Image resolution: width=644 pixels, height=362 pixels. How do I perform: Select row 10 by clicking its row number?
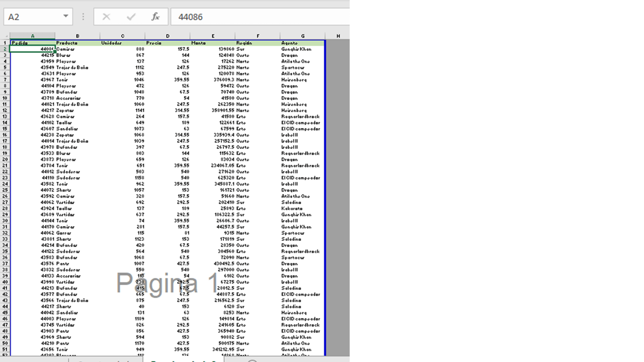[x=6, y=98]
